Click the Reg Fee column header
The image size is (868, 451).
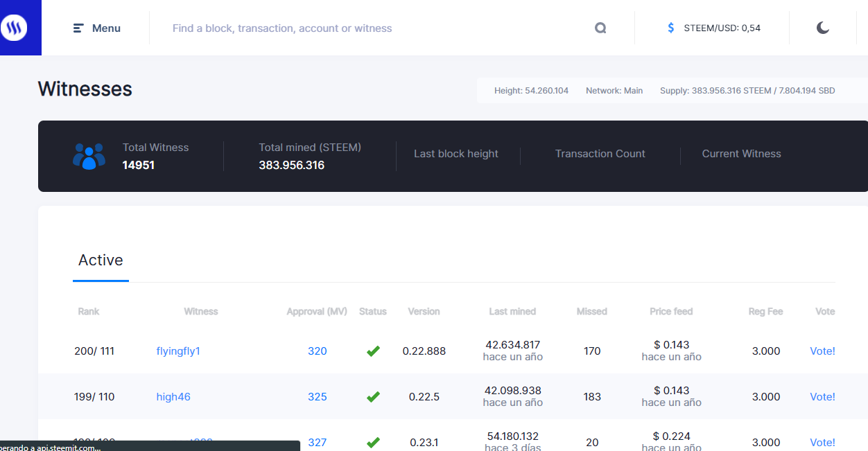[x=766, y=312]
